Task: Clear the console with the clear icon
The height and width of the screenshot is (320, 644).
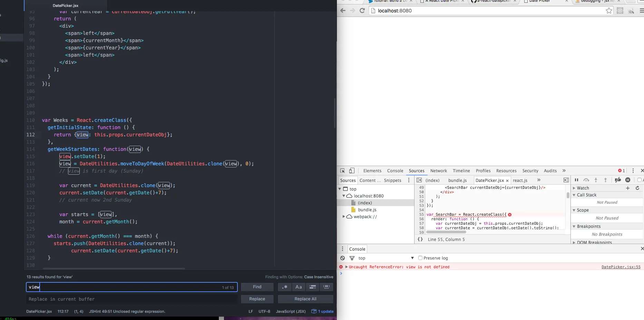Action: coord(342,258)
